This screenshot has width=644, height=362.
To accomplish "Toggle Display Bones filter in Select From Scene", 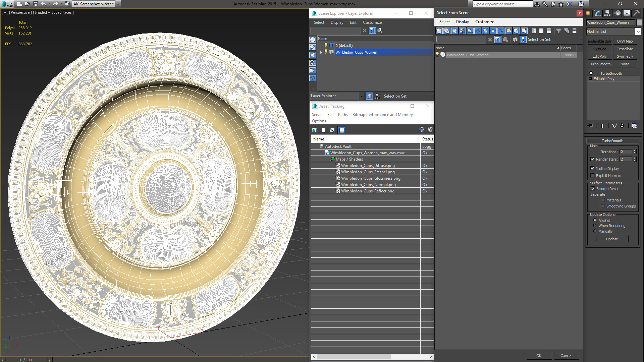I will tap(501, 31).
